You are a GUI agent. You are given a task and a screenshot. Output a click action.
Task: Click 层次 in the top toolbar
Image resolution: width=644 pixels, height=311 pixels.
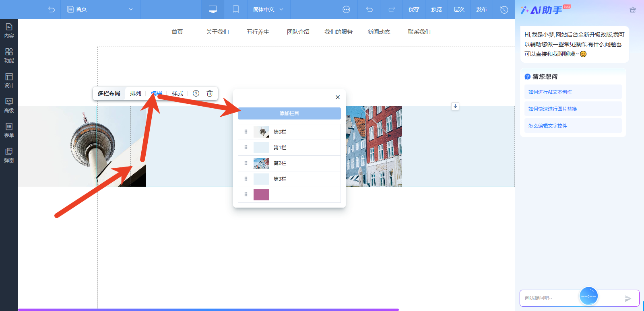click(x=459, y=9)
